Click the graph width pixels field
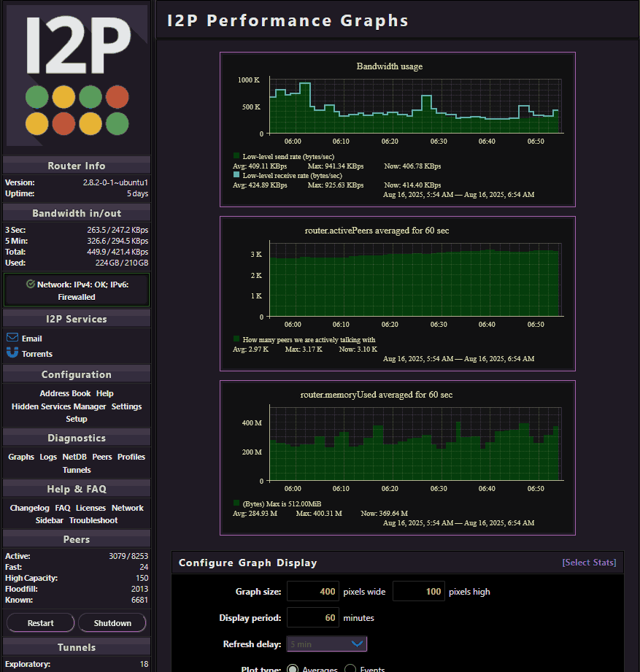 pos(313,592)
